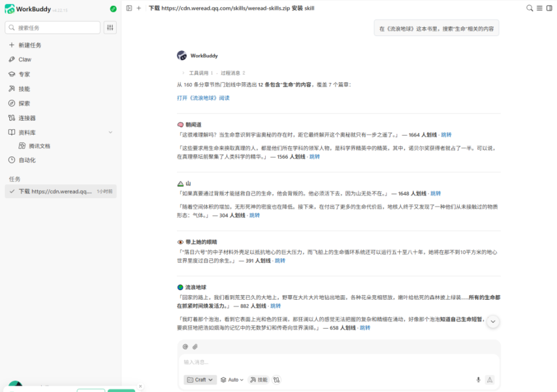Click the 技能 button in input bar
The width and height of the screenshot is (557, 392).
[x=259, y=380]
